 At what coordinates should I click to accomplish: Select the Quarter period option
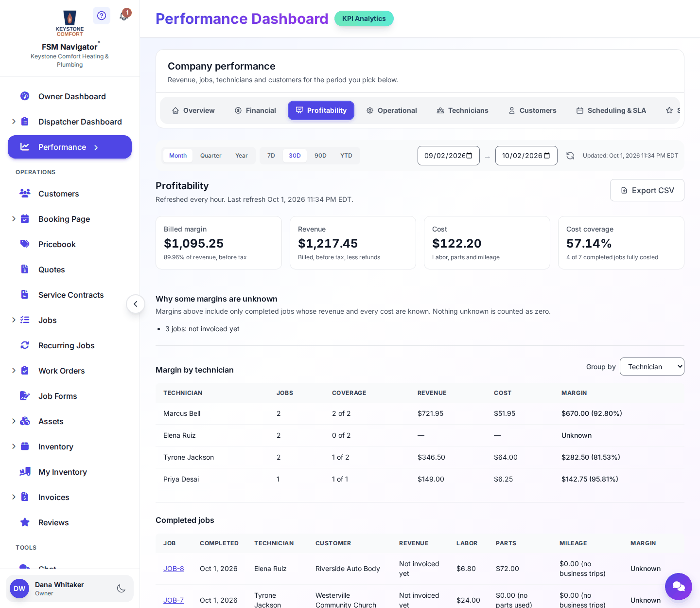211,156
